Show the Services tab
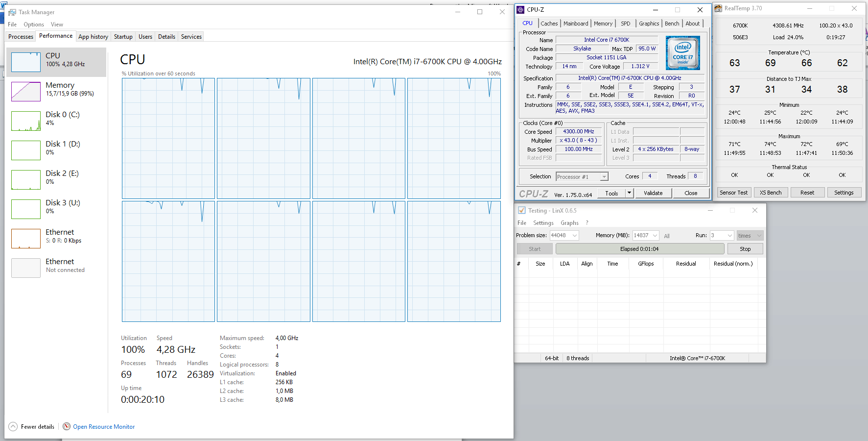Image resolution: width=868 pixels, height=441 pixels. 191,37
